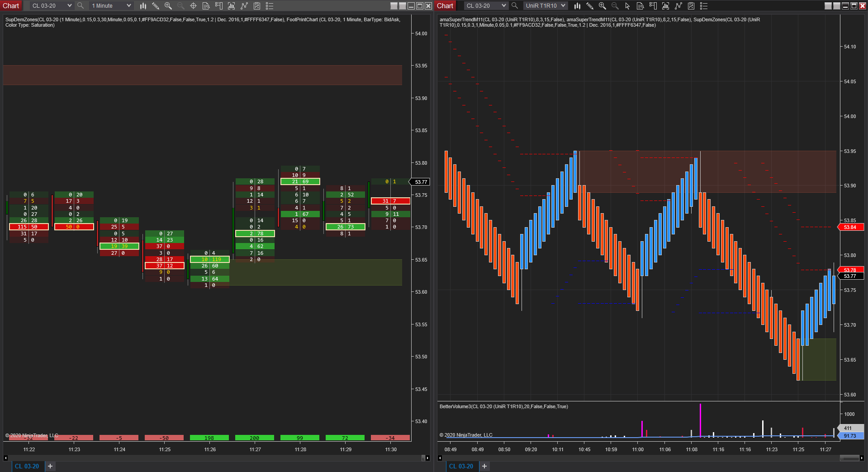Click left scroll arrow under the left chart
This screenshot has height=472, width=868.
(x=6, y=458)
